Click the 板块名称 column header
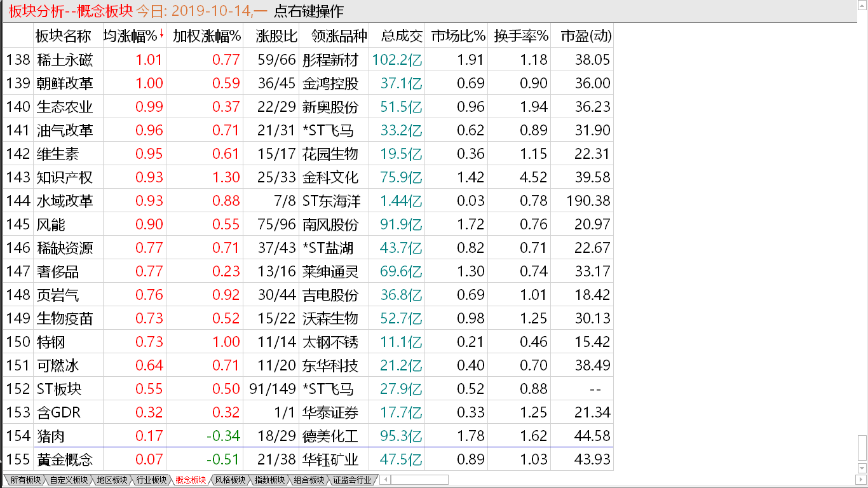 pos(63,36)
